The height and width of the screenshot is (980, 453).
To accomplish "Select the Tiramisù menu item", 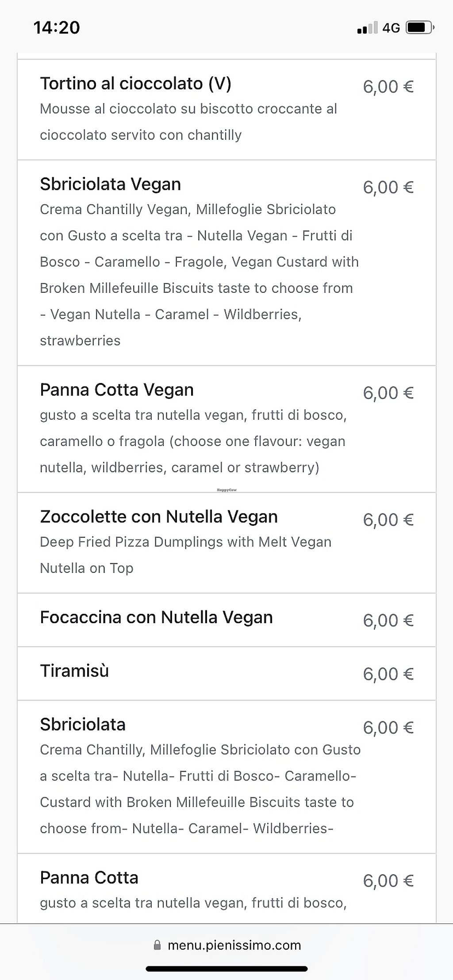I will coord(74,671).
